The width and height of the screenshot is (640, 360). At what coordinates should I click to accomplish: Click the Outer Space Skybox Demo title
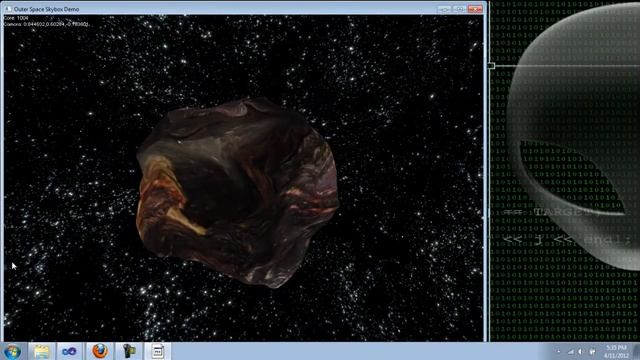click(x=47, y=9)
